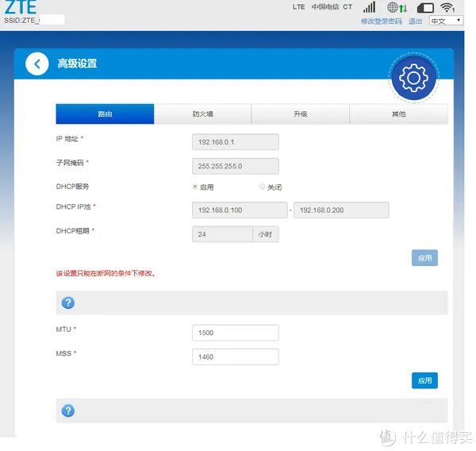
Task: Click the 修改登录密码 link
Action: tap(381, 21)
